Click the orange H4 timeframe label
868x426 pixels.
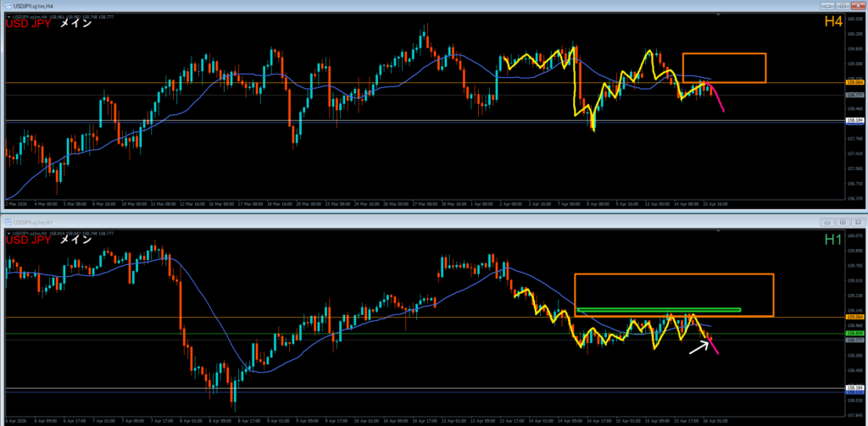tap(834, 21)
